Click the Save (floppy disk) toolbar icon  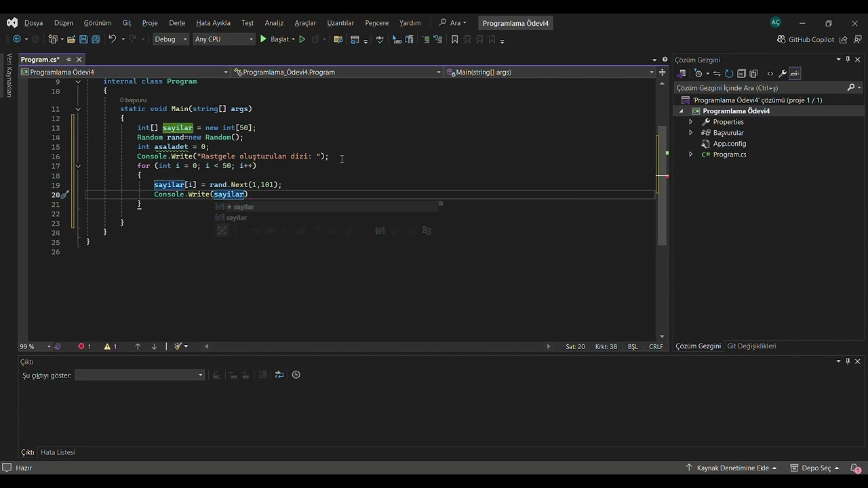tap(83, 39)
